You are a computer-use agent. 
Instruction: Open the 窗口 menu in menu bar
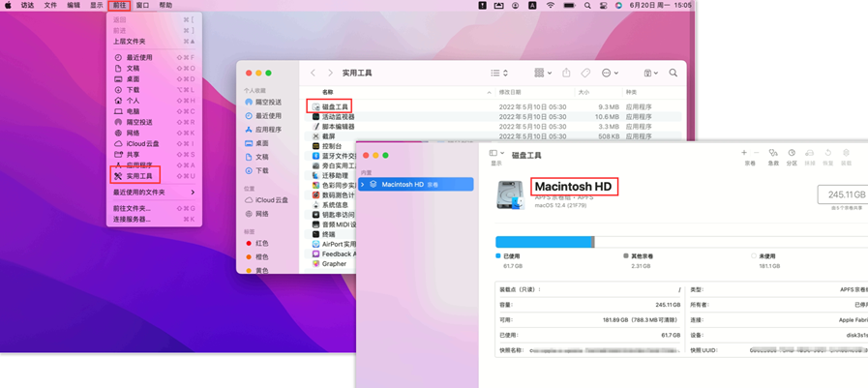[x=142, y=6]
